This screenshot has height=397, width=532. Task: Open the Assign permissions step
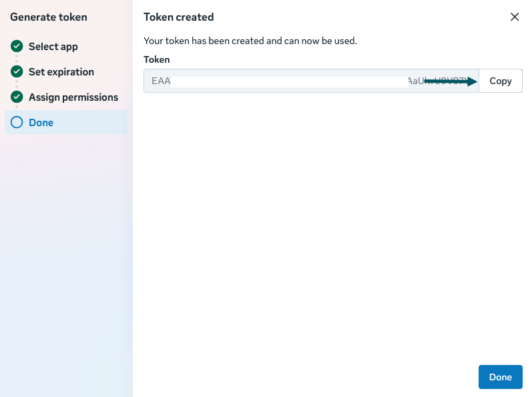73,97
